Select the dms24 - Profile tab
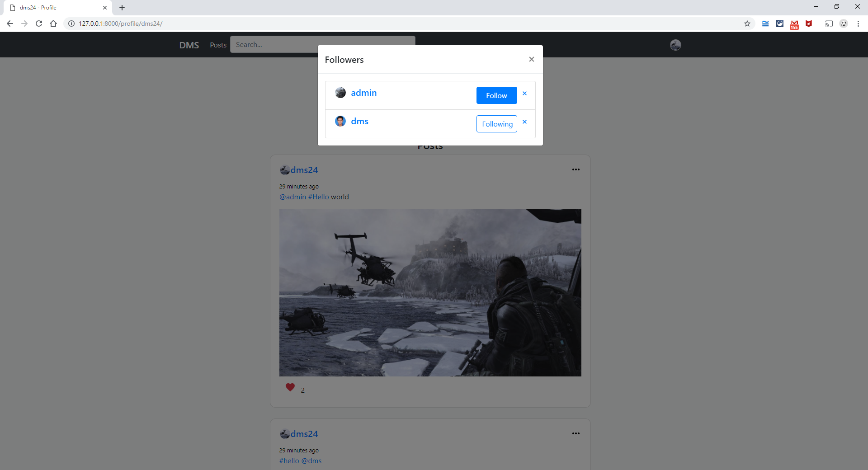Viewport: 868px width, 470px height. tap(58, 8)
